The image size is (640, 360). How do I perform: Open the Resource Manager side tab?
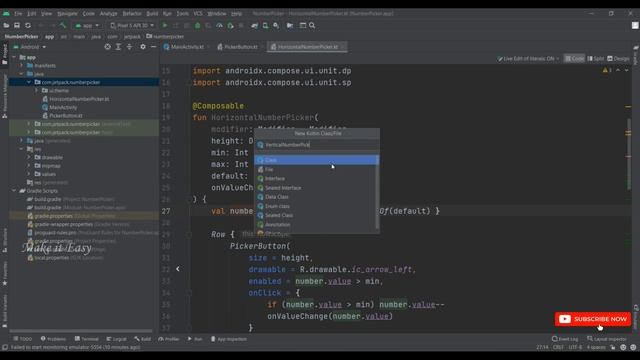tap(4, 97)
